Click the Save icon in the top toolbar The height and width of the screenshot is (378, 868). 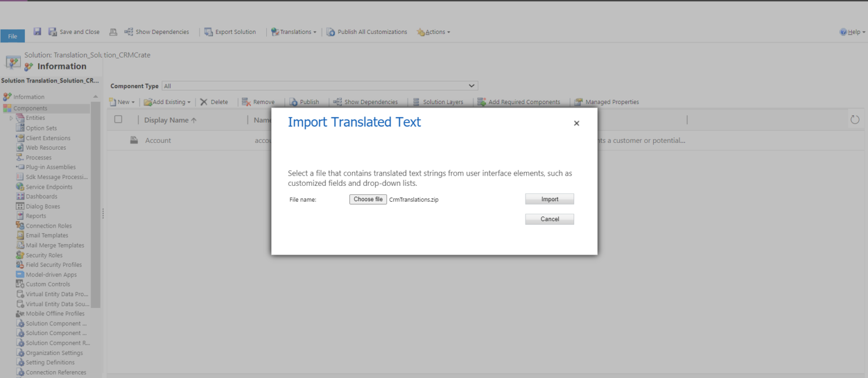tap(37, 32)
